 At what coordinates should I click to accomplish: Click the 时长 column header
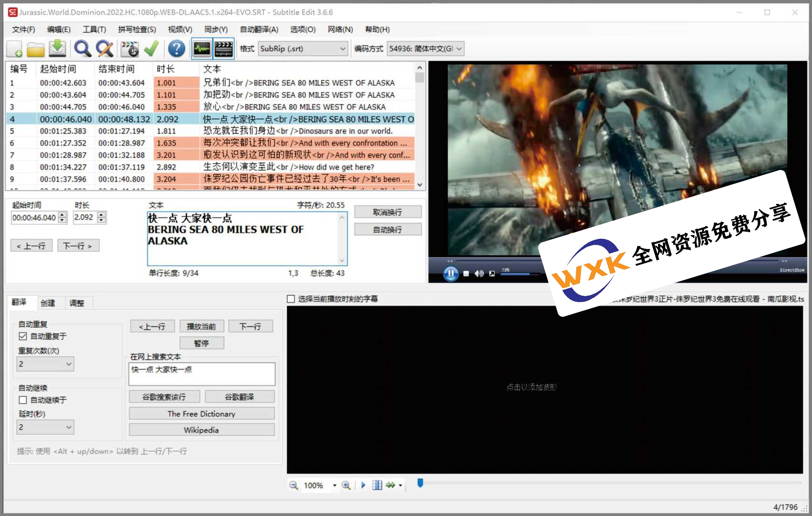tap(176, 69)
